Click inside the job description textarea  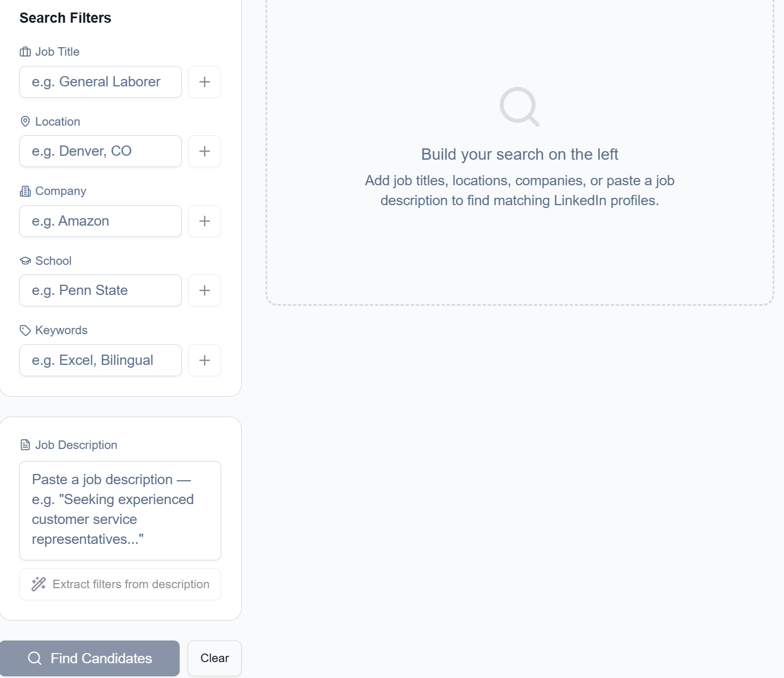(121, 510)
